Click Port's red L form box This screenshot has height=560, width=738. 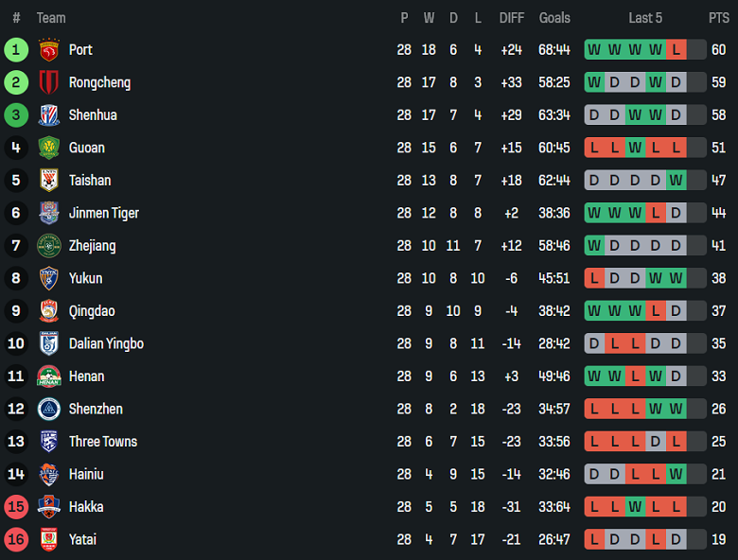pos(676,50)
